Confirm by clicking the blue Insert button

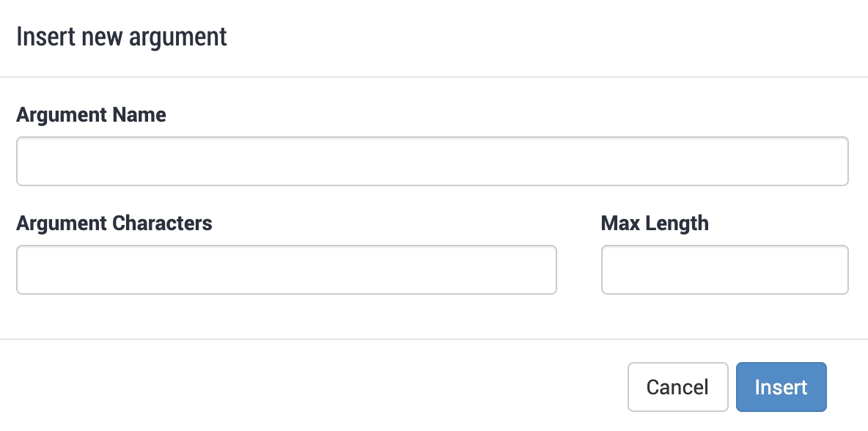pos(781,387)
